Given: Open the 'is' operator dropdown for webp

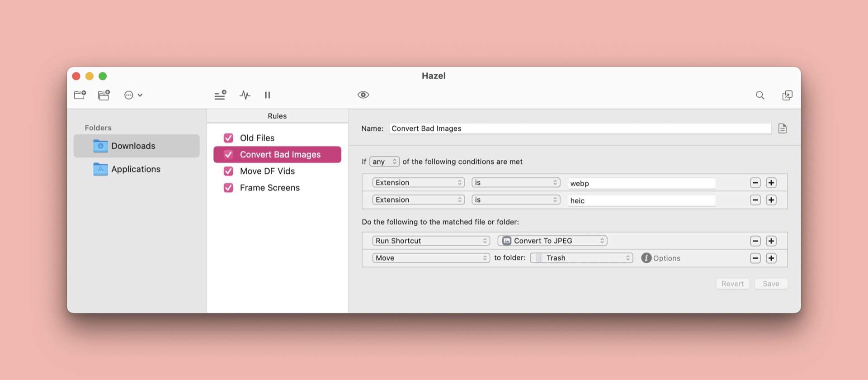Looking at the screenshot, I should tap(516, 182).
